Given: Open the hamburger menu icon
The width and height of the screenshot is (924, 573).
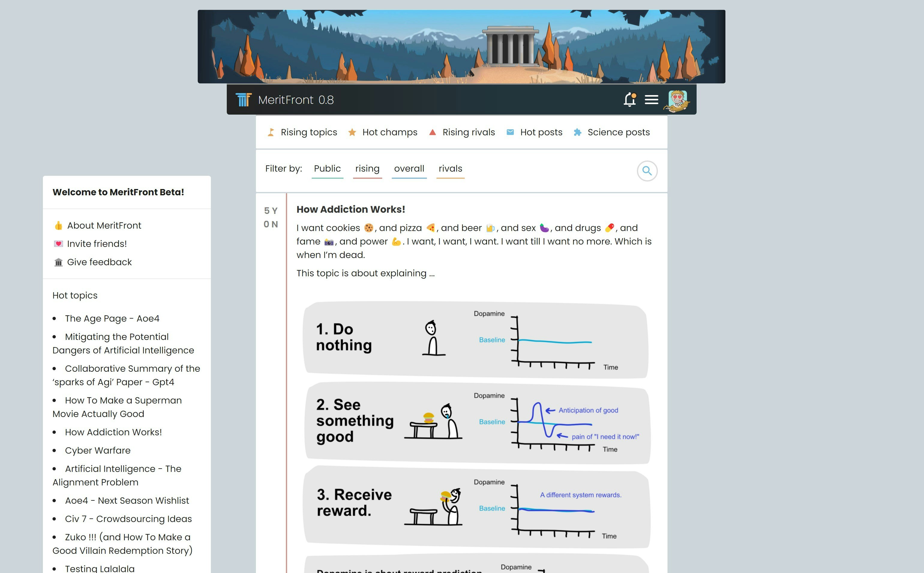Looking at the screenshot, I should tap(651, 100).
